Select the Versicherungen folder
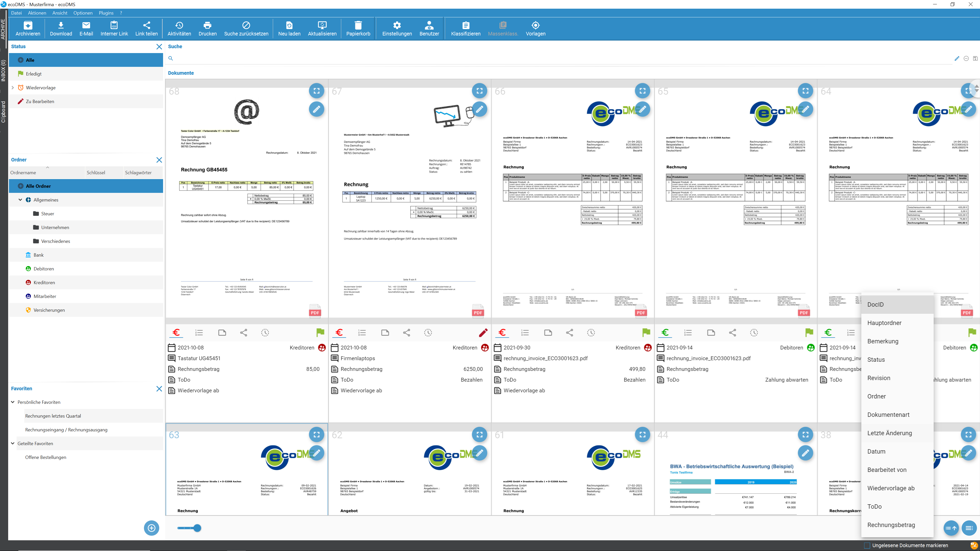The height and width of the screenshot is (551, 980). pos(86,310)
